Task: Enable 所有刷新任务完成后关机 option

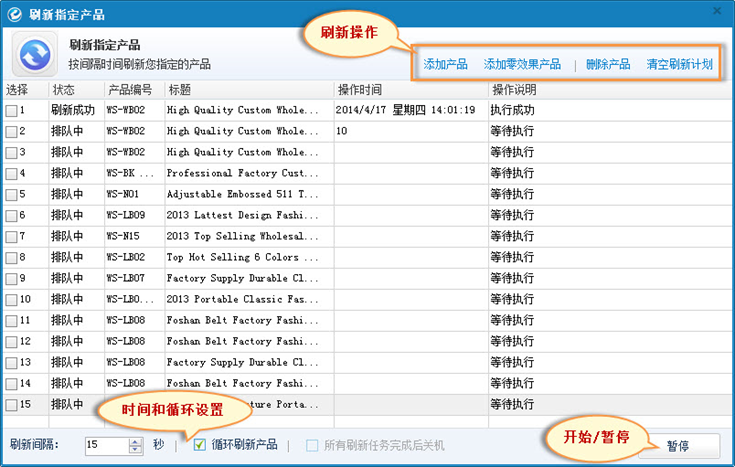Action: tap(313, 445)
